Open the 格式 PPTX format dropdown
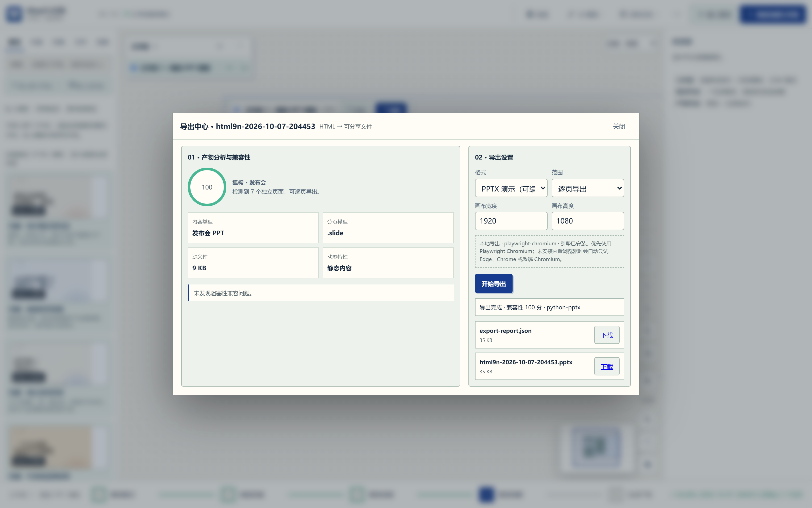The height and width of the screenshot is (508, 812). [x=511, y=188]
